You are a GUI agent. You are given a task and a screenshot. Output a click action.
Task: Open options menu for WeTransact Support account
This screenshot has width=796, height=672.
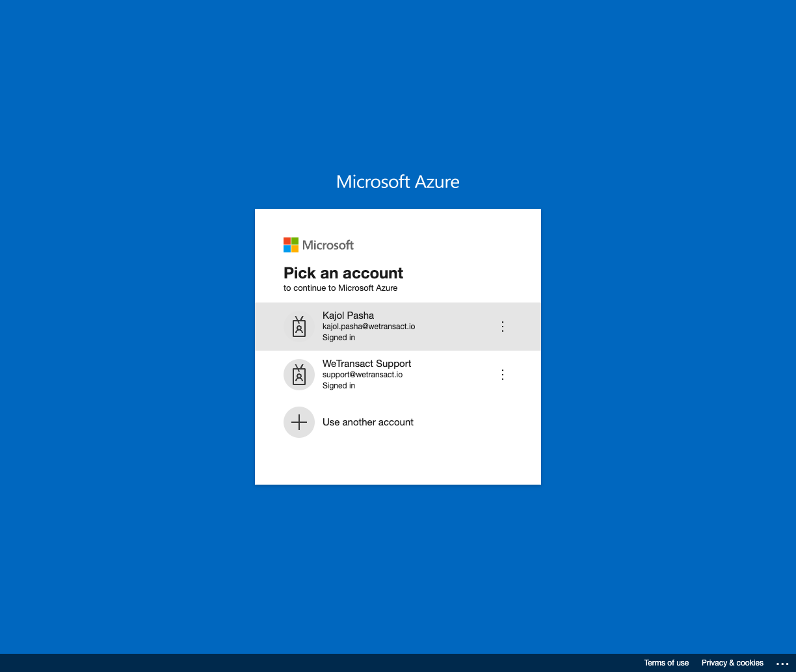[502, 375]
